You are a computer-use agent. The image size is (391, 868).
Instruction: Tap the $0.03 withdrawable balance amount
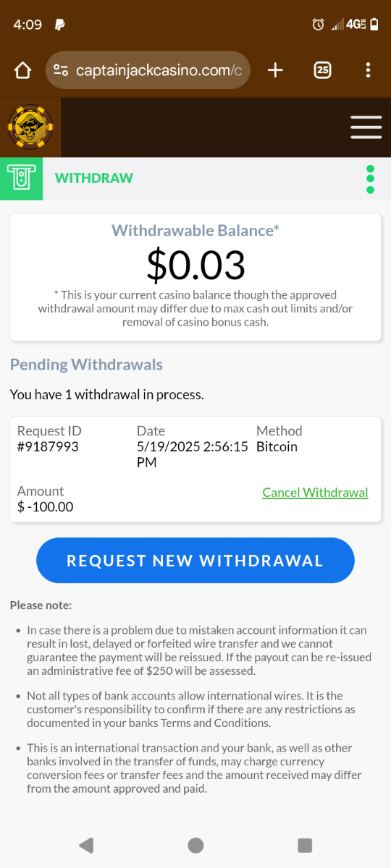click(195, 265)
